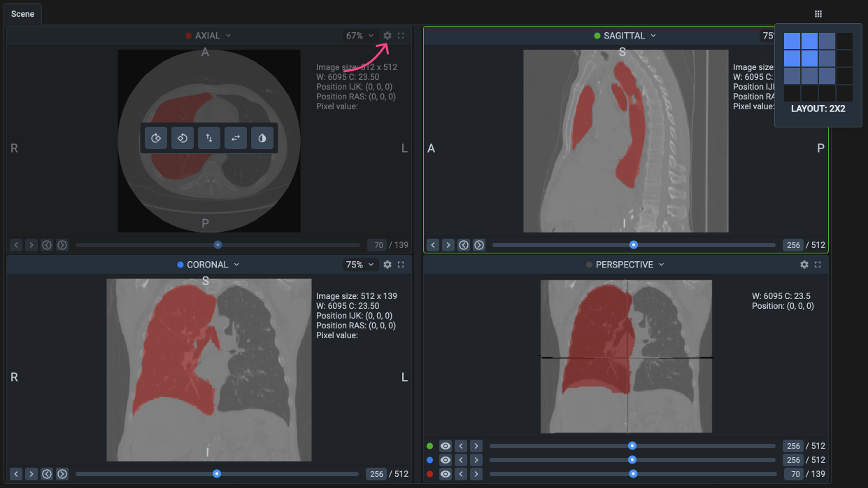Screen dimensions: 868x488
Task: Toggle red axial slice eye icon
Action: click(x=446, y=474)
